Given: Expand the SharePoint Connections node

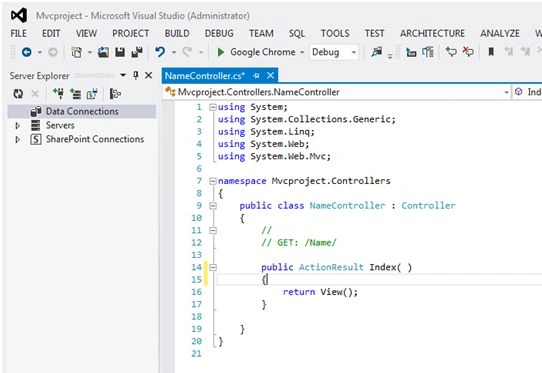Looking at the screenshot, I should pos(18,140).
